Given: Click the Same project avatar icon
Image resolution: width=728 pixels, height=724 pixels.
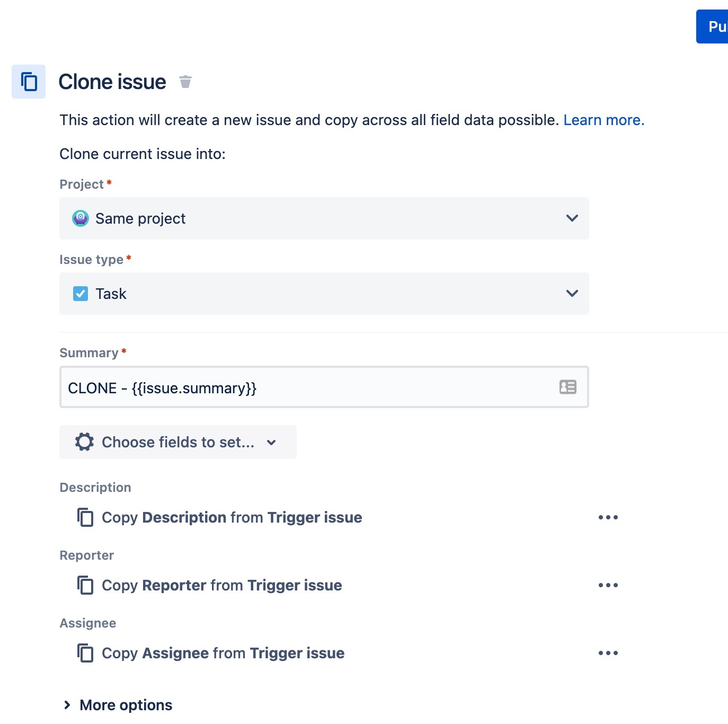Looking at the screenshot, I should coord(81,218).
